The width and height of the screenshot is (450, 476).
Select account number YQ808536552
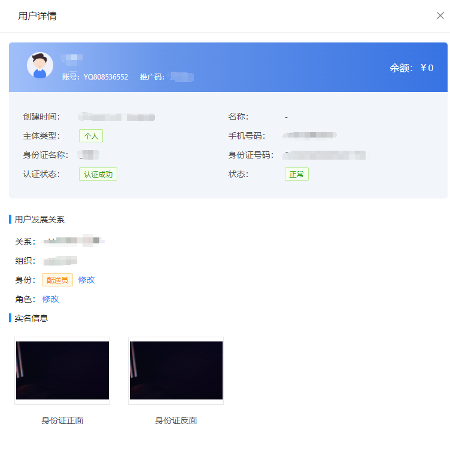click(106, 77)
